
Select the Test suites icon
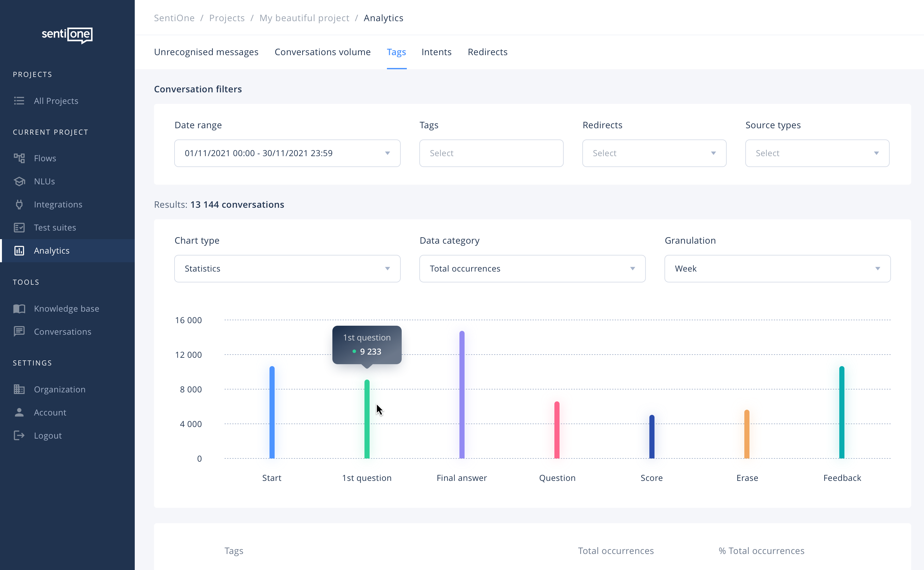pos(20,227)
